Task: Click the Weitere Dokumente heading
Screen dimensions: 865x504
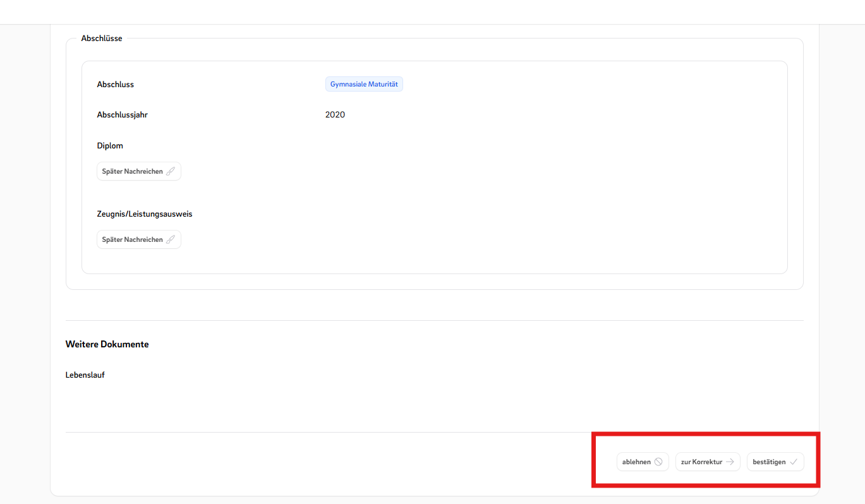Action: tap(107, 344)
